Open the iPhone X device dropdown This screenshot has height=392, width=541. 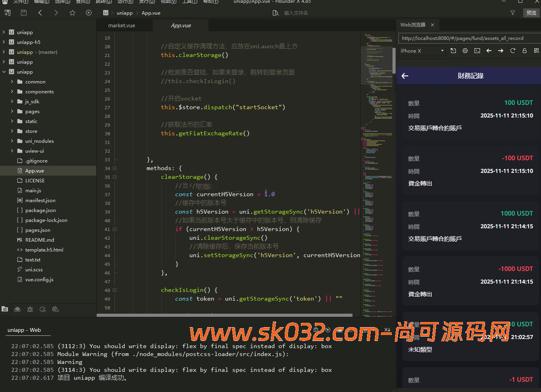(421, 51)
